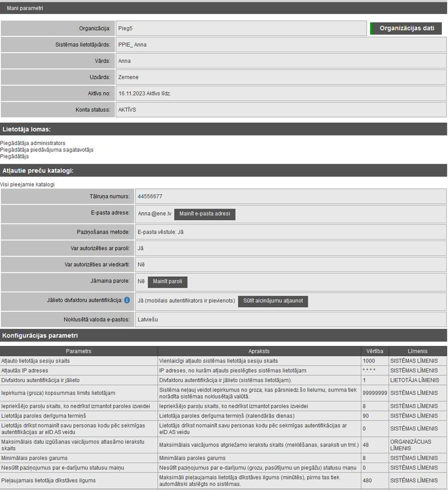This screenshot has width=448, height=490.
Task: Click the Sistēmas lietotājvārds field PPIE_ Anna
Action: click(133, 45)
